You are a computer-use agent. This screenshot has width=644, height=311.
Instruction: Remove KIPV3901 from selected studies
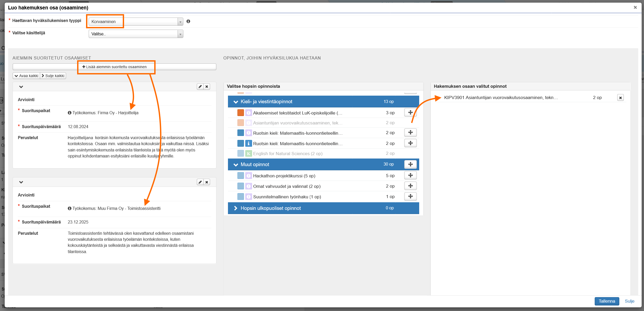coord(620,98)
